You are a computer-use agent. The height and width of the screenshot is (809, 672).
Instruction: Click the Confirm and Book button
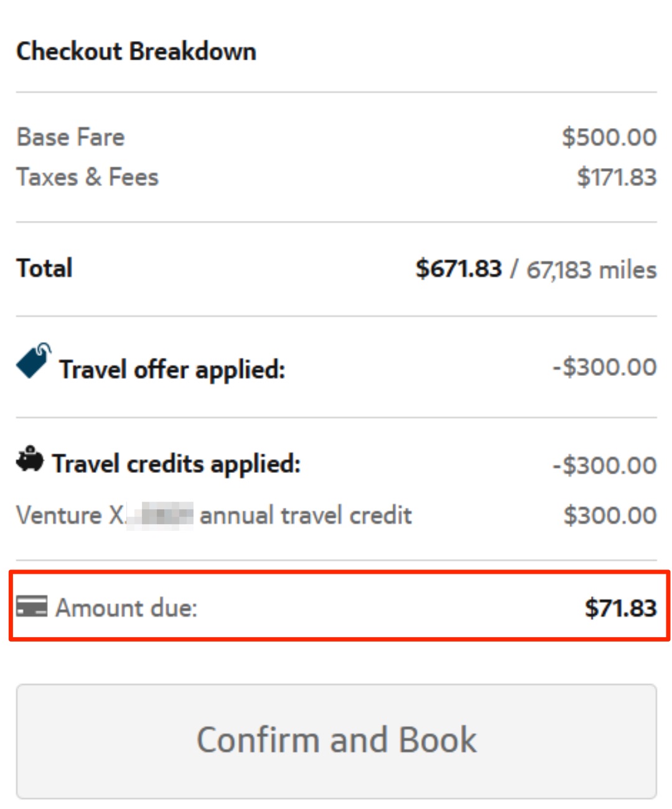(x=336, y=739)
